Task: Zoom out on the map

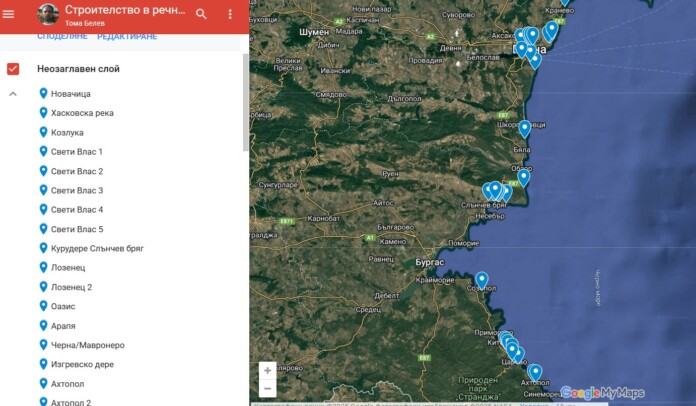Action: [267, 389]
